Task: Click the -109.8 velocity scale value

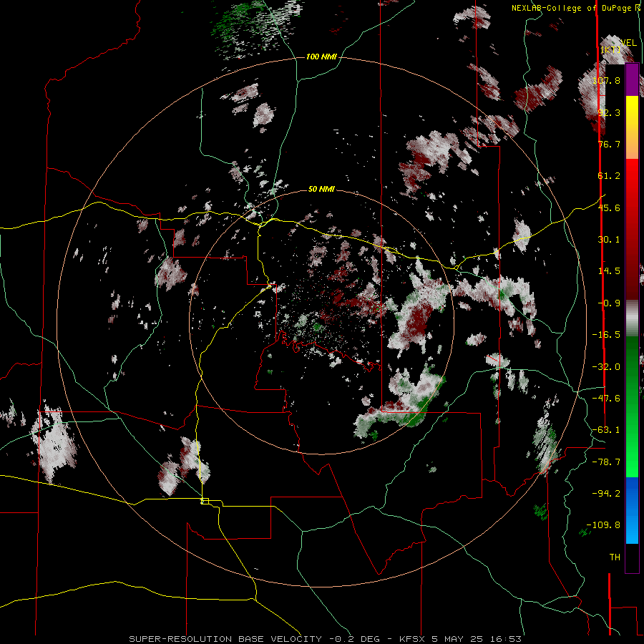Action: (603, 525)
